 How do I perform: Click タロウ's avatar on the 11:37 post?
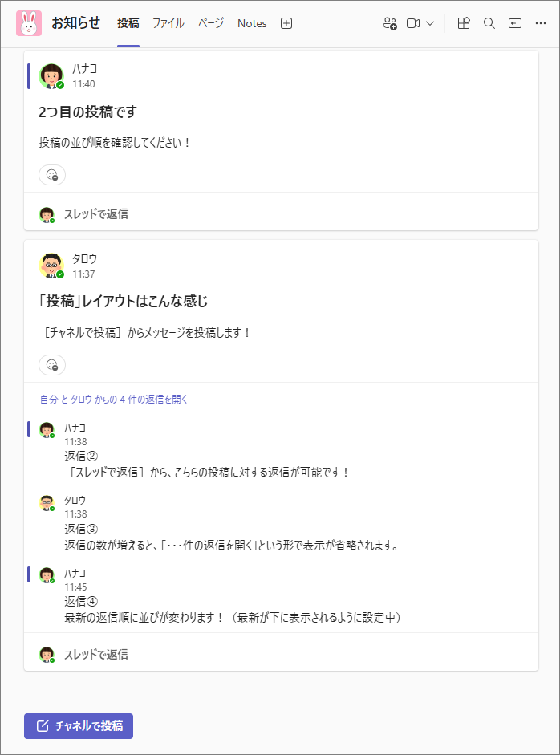click(x=51, y=266)
